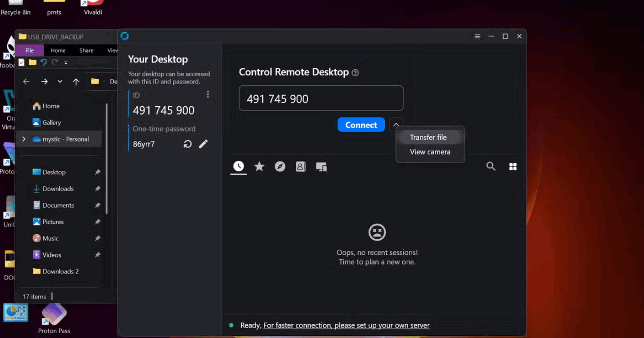The height and width of the screenshot is (338, 644).
Task: Open the three-dot menu next to ID
Action: (x=207, y=94)
